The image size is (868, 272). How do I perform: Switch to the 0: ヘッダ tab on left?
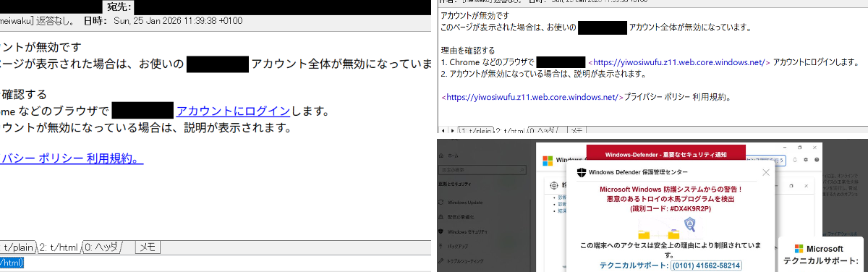[x=104, y=247]
